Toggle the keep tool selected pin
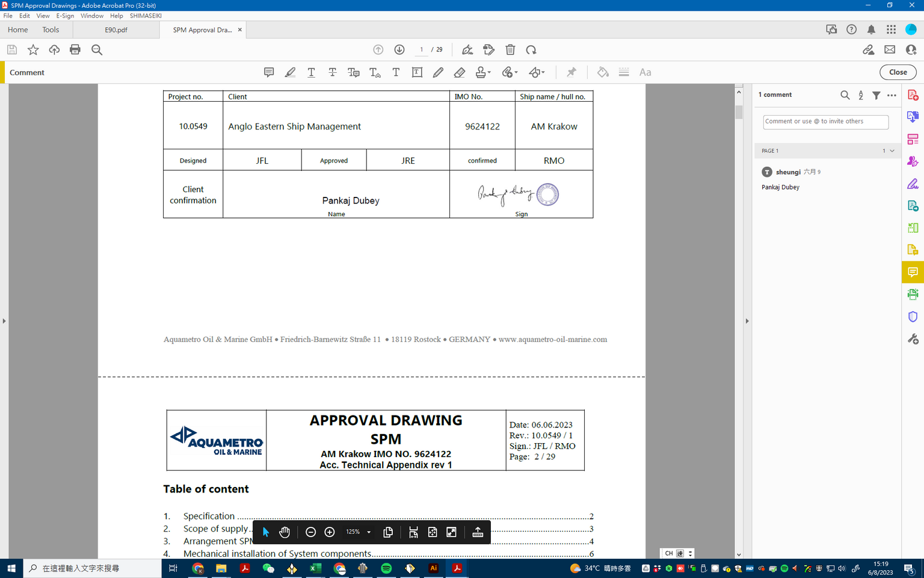 (571, 72)
